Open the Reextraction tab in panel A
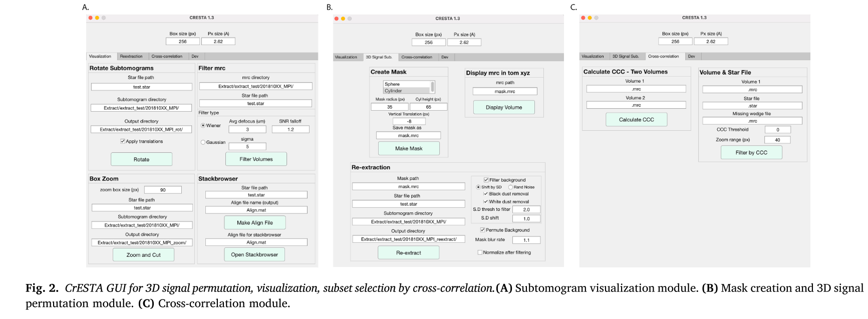868x319 pixels. 131,57
